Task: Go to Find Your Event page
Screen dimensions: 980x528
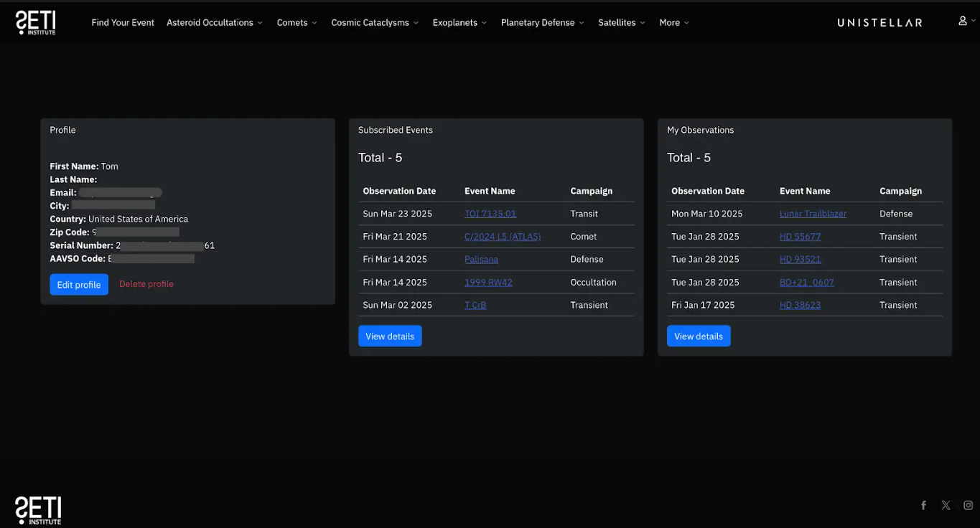Action: coord(123,23)
